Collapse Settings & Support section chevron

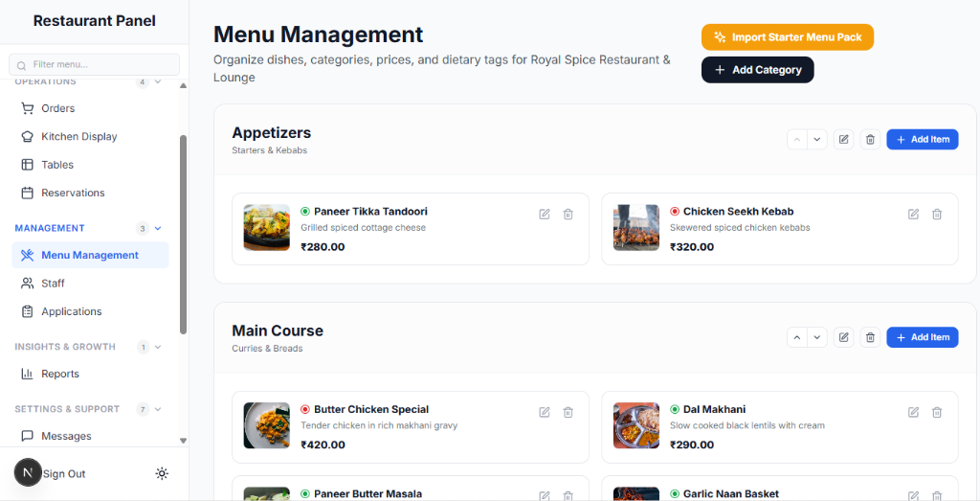[x=158, y=409]
